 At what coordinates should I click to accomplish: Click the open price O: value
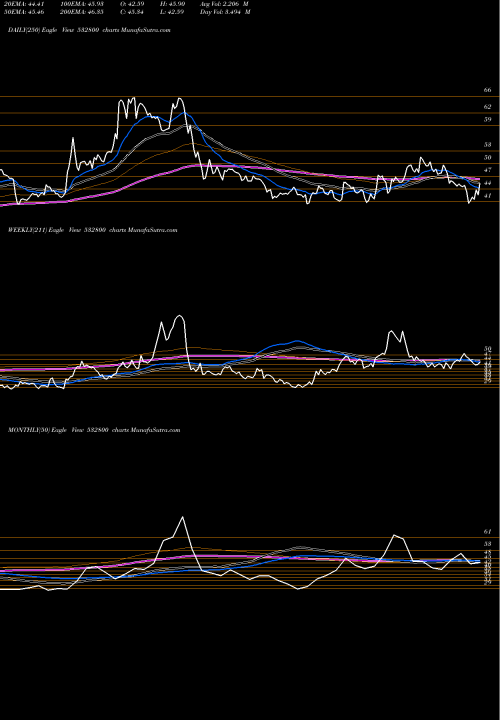(x=133, y=4)
